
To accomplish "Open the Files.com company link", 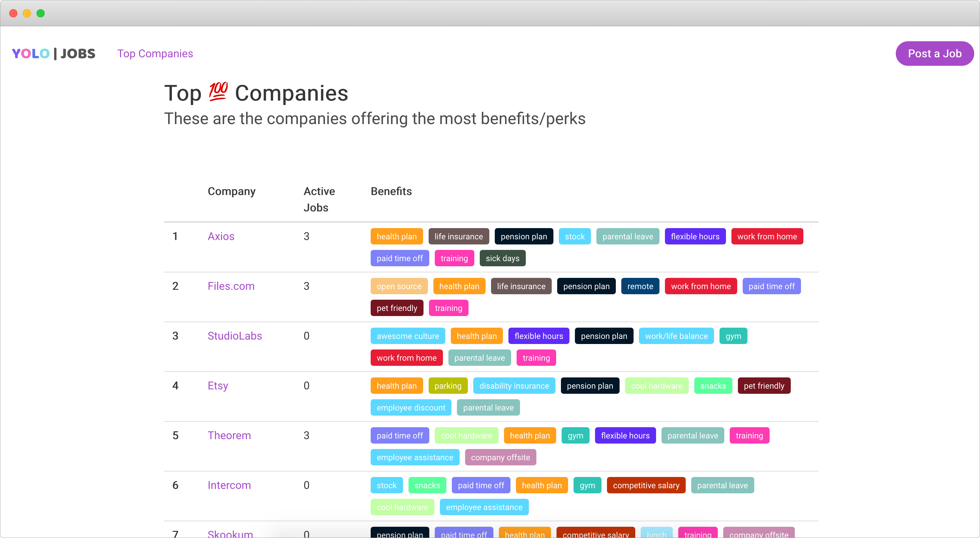I will click(x=231, y=286).
